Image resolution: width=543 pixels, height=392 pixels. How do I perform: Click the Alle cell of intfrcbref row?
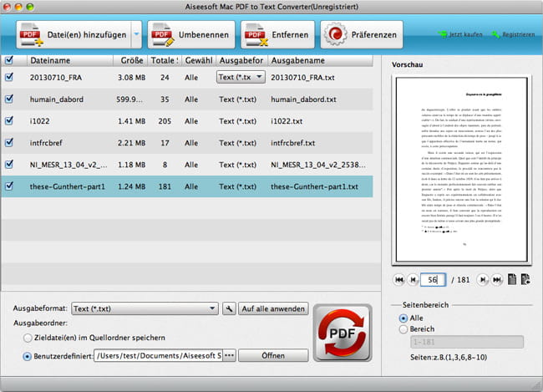[191, 143]
